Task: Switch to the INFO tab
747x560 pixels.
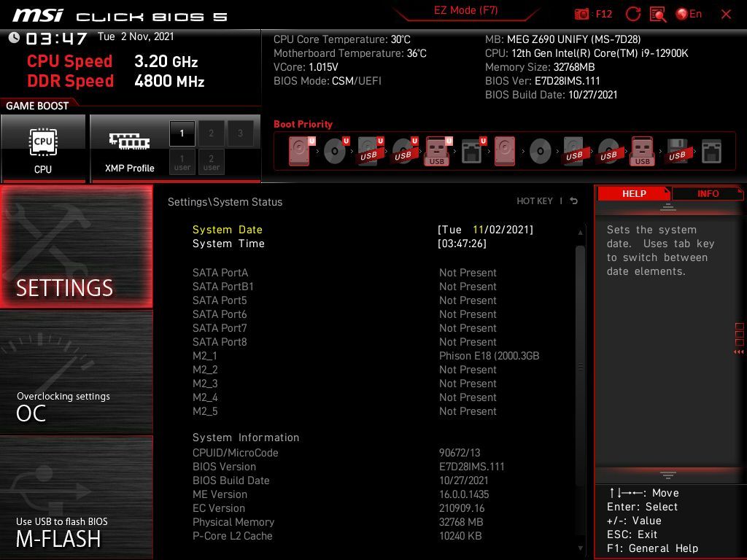Action: point(708,194)
